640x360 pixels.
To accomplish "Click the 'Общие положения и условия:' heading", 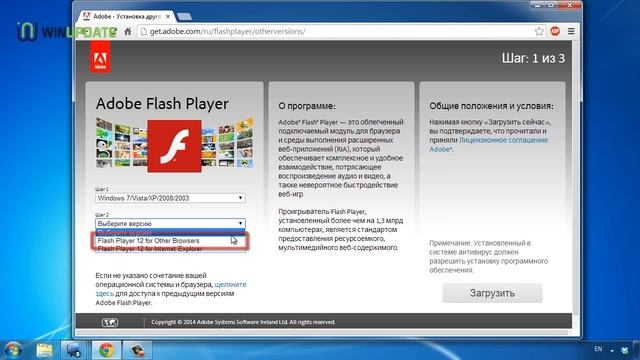I will (x=491, y=106).
